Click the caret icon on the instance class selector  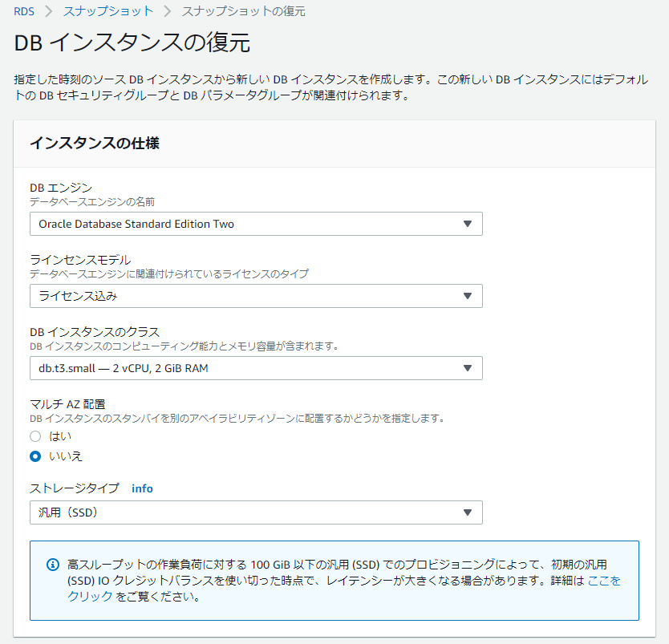point(469,368)
